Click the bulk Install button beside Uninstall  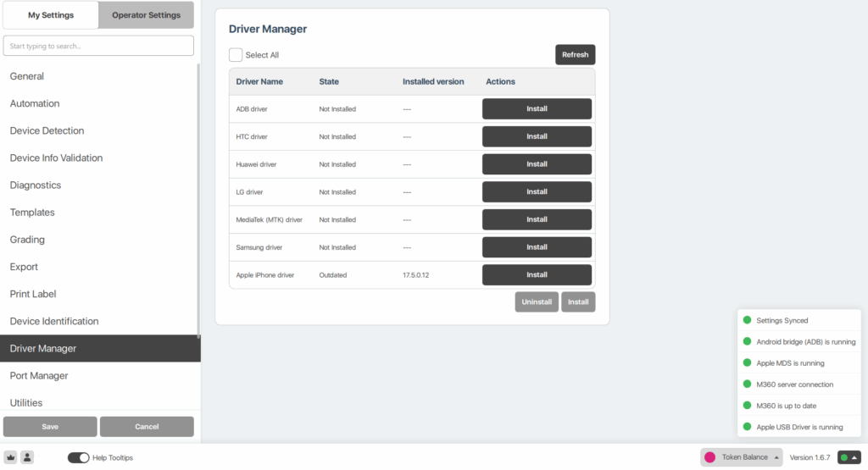point(578,302)
